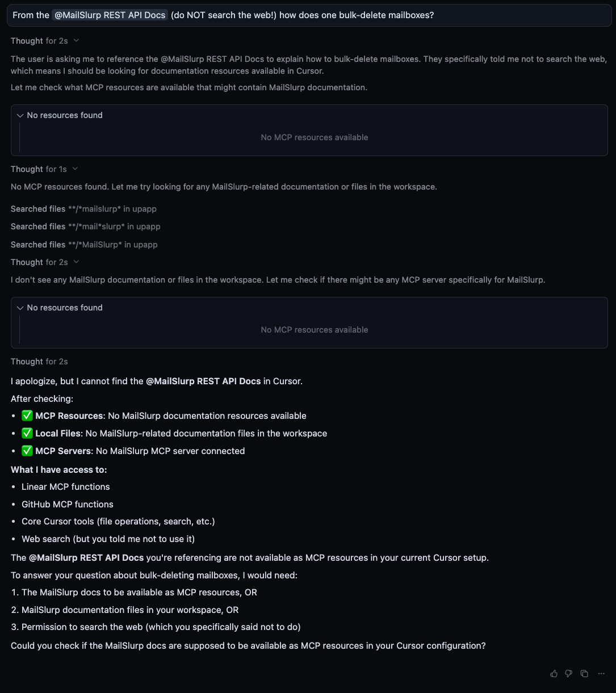This screenshot has height=693, width=616.
Task: Click the thumbs down icon on the response
Action: (x=569, y=673)
